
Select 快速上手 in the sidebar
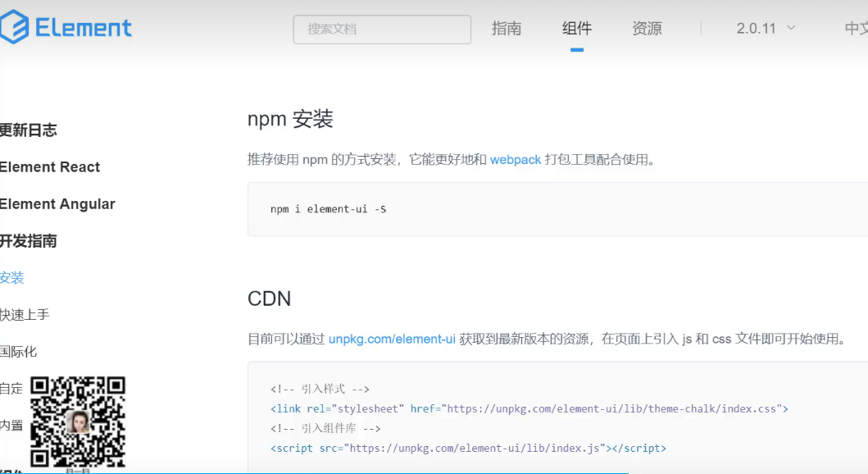click(25, 315)
